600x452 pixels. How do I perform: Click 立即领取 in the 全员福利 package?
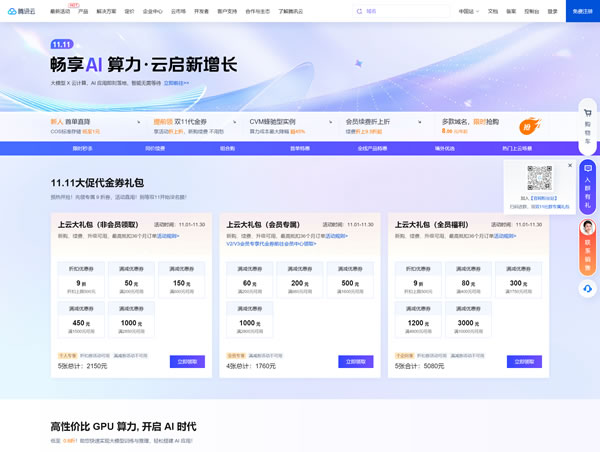pos(524,362)
